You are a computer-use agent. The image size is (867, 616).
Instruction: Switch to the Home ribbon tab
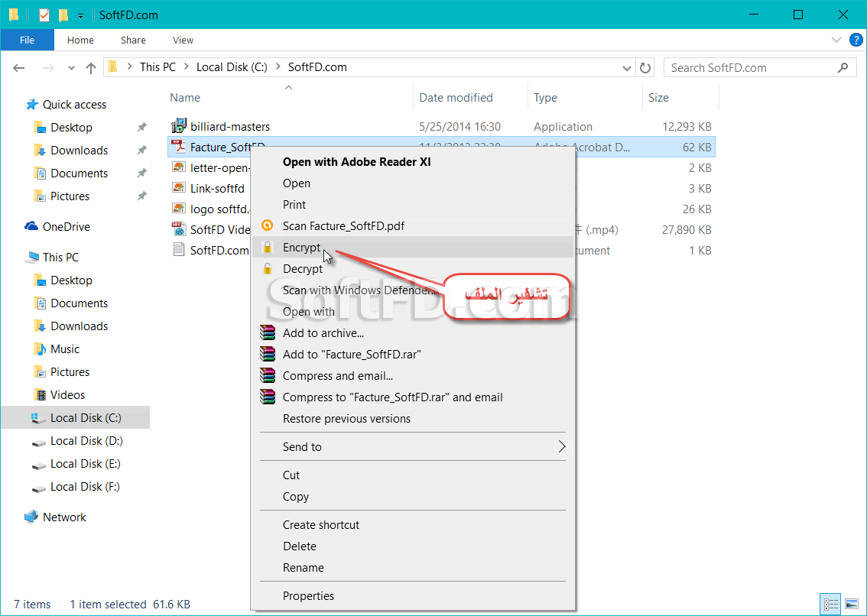click(81, 40)
